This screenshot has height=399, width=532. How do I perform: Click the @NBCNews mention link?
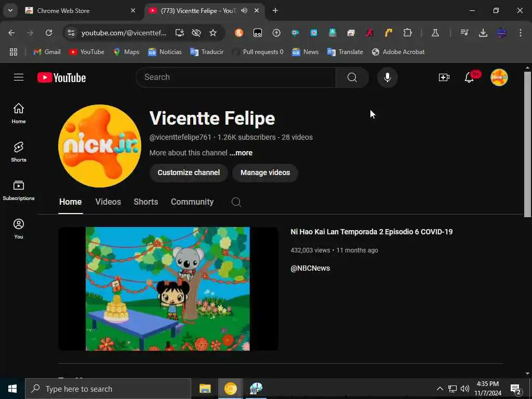[310, 269]
